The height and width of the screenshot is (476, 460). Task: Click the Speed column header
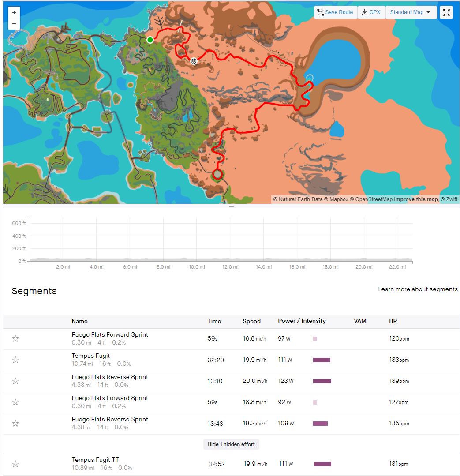click(x=251, y=321)
